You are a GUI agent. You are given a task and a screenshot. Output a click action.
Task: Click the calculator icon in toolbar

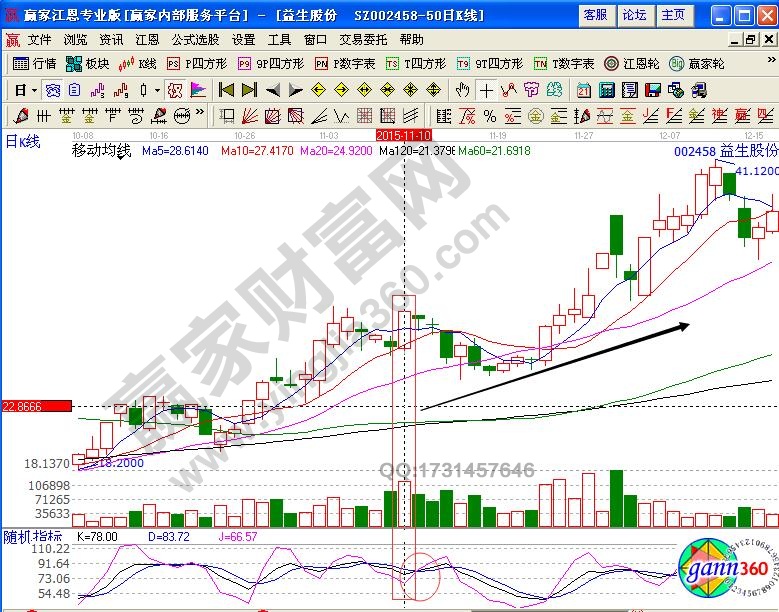click(x=606, y=89)
